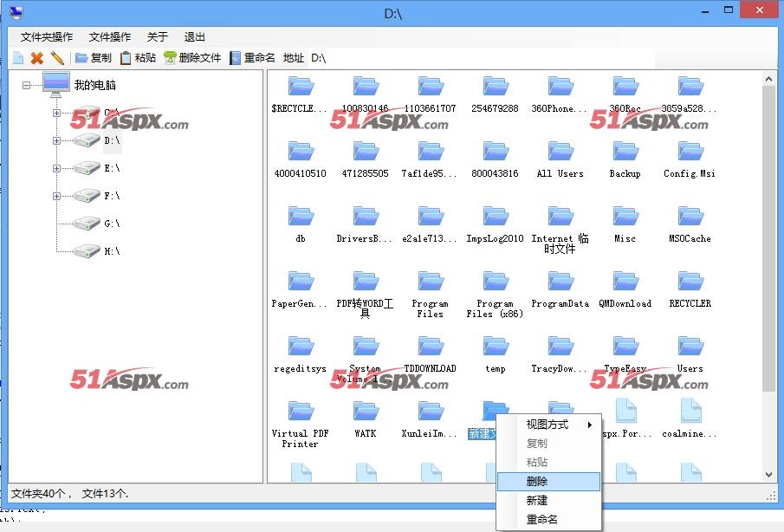Click the file list scroll up arrow

tap(769, 79)
